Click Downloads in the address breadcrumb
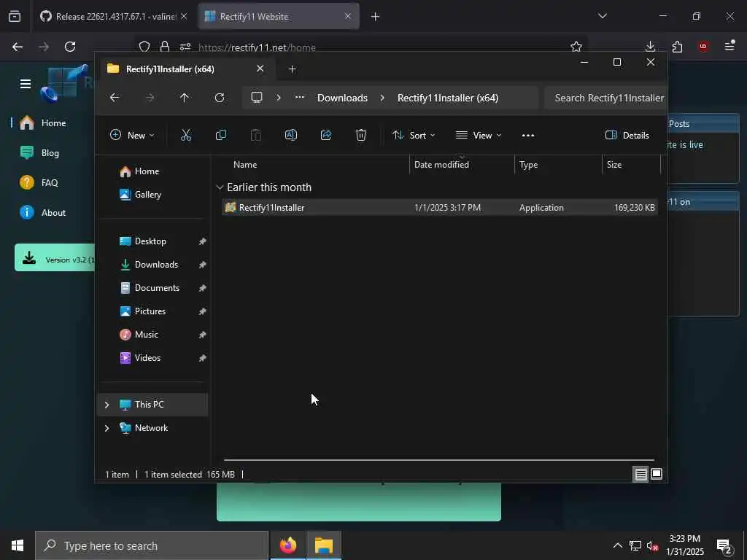Screen dimensions: 747x560 point(343,98)
